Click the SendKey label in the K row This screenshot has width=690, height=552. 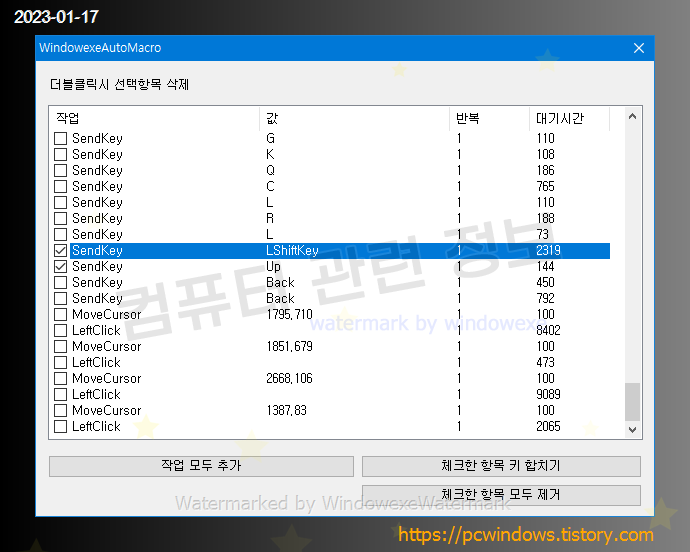click(97, 155)
